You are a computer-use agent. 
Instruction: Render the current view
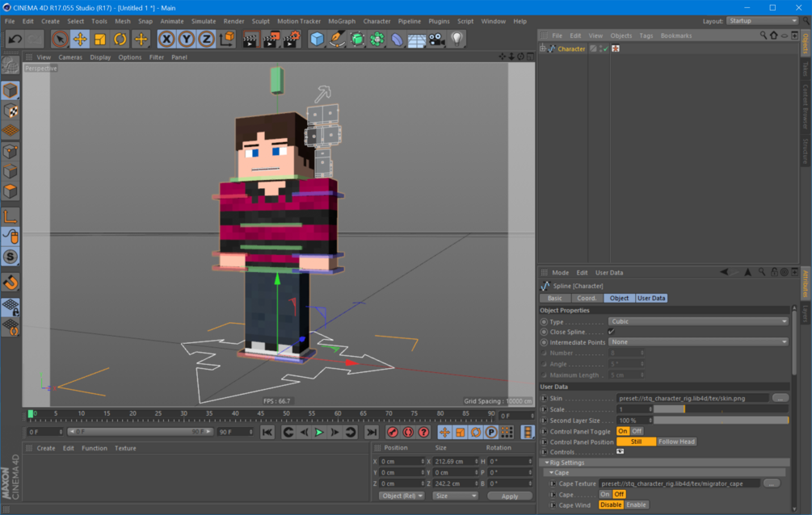coord(250,39)
